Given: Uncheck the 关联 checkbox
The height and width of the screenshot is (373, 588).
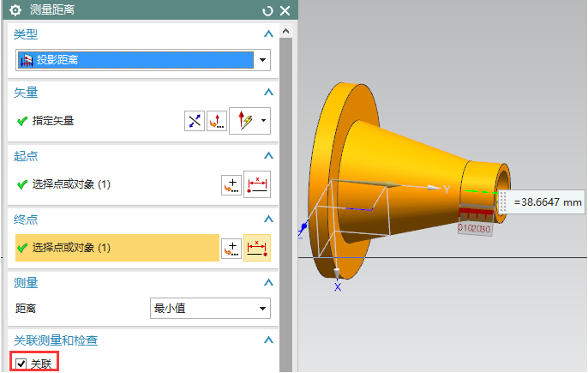Looking at the screenshot, I should tap(21, 364).
